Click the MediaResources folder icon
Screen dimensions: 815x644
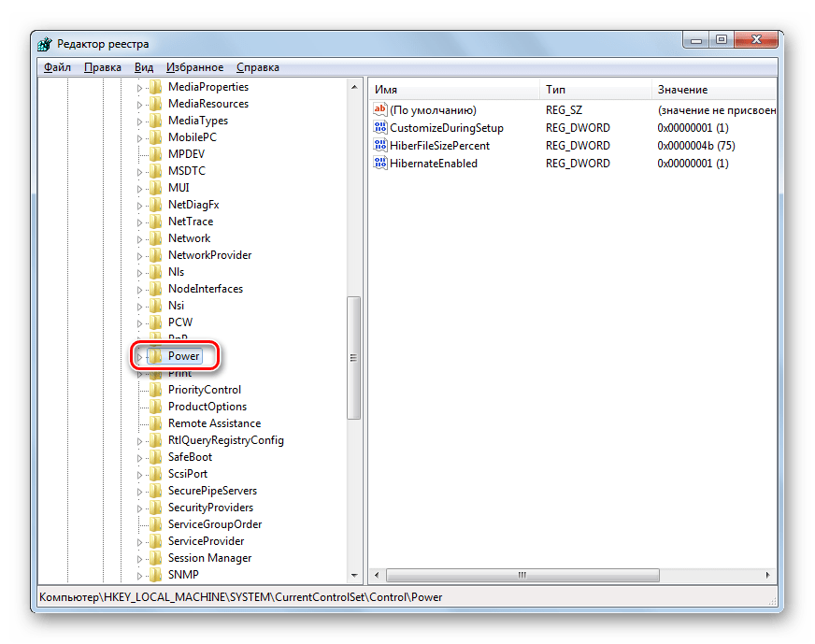click(155, 104)
